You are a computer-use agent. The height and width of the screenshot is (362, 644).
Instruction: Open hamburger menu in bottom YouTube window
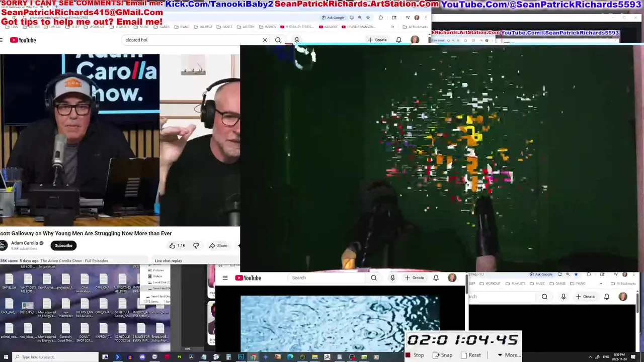225,278
